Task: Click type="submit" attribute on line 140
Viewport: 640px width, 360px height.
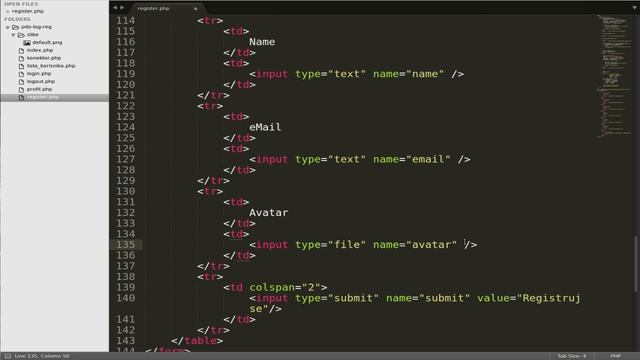Action: (337, 298)
